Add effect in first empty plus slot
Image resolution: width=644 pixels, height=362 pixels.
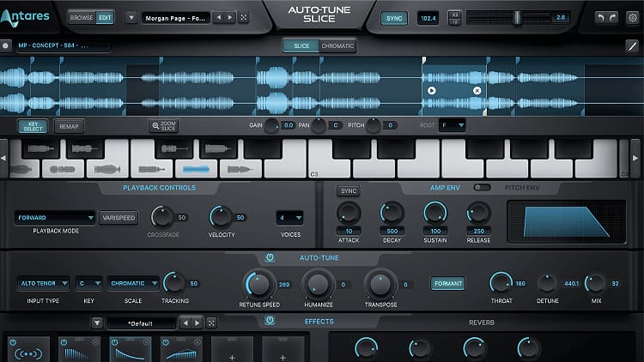[232, 350]
